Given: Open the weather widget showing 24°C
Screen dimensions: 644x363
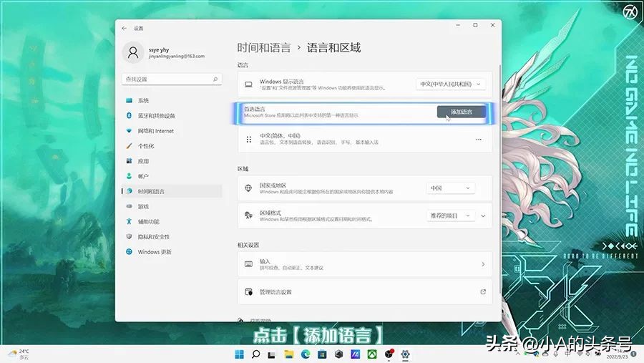Looking at the screenshot, I should click(19, 354).
